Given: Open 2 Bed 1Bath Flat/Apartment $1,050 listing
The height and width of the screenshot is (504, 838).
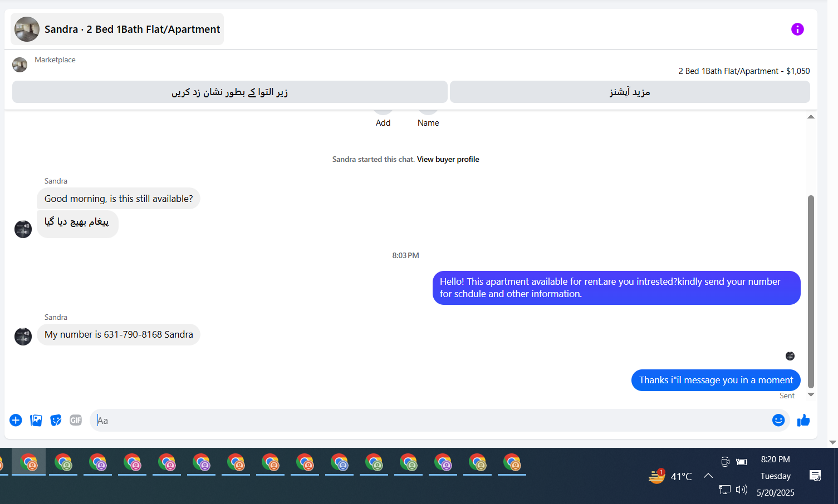Looking at the screenshot, I should pyautogui.click(x=744, y=71).
